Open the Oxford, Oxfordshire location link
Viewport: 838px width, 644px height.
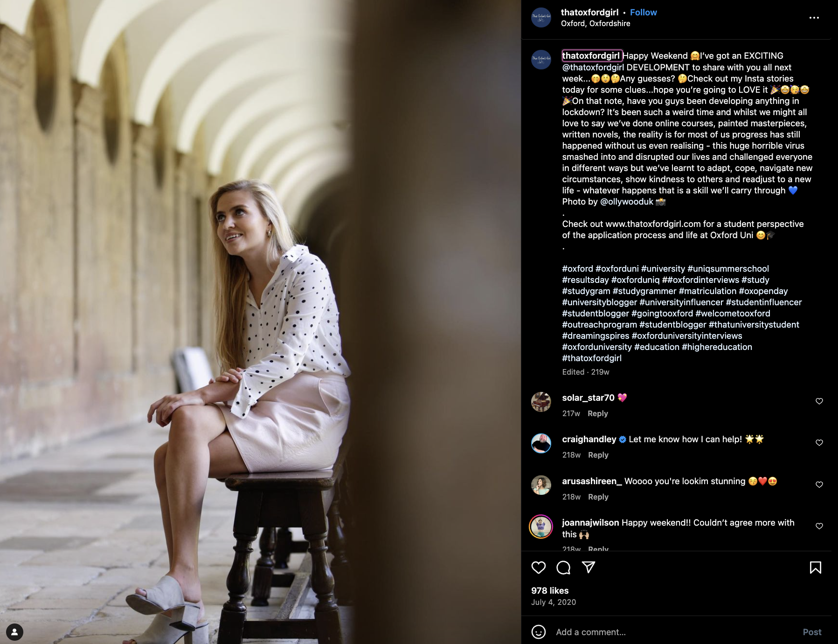point(596,23)
